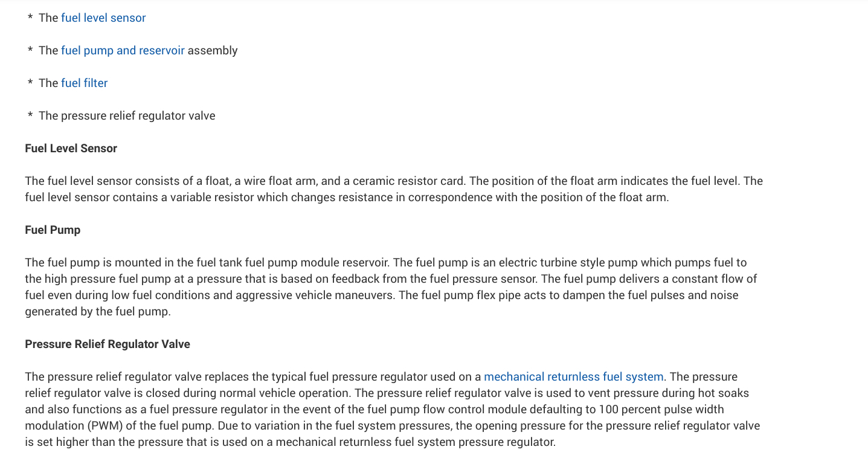Click the asterisk before the pressure relief bullet
This screenshot has width=868, height=461.
[x=30, y=117]
